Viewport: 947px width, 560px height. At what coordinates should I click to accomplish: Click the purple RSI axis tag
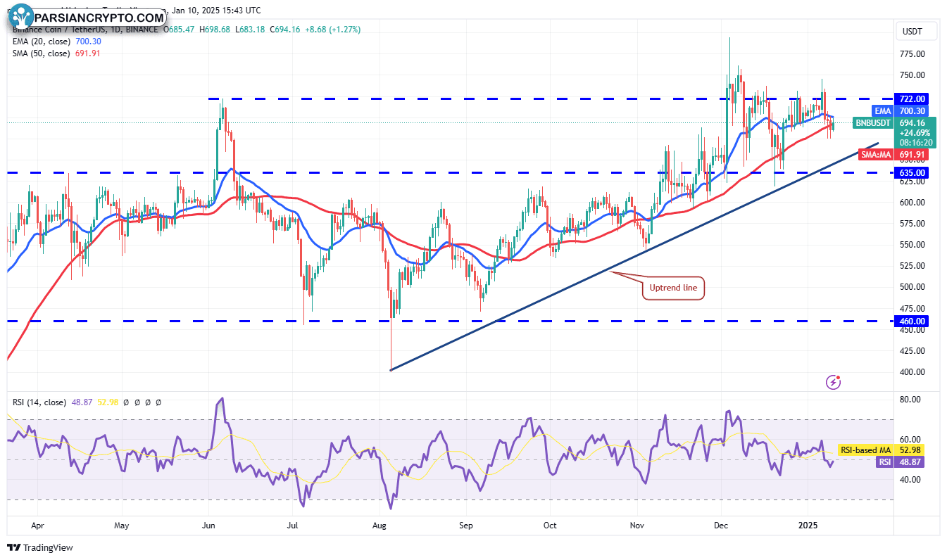click(885, 462)
